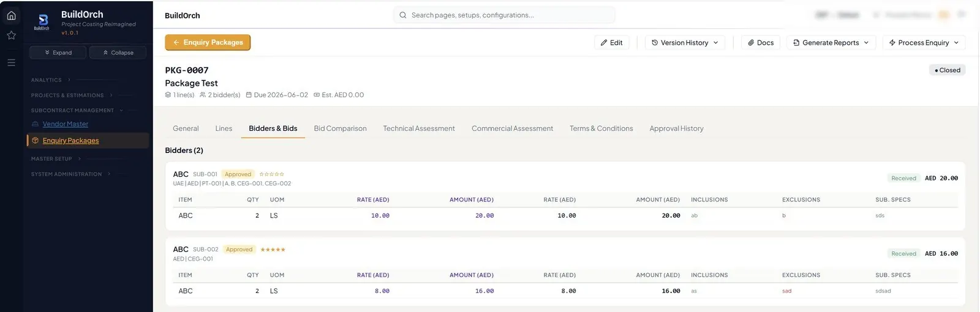Image resolution: width=980 pixels, height=312 pixels.
Task: Click the Package Test title
Action: (x=191, y=83)
